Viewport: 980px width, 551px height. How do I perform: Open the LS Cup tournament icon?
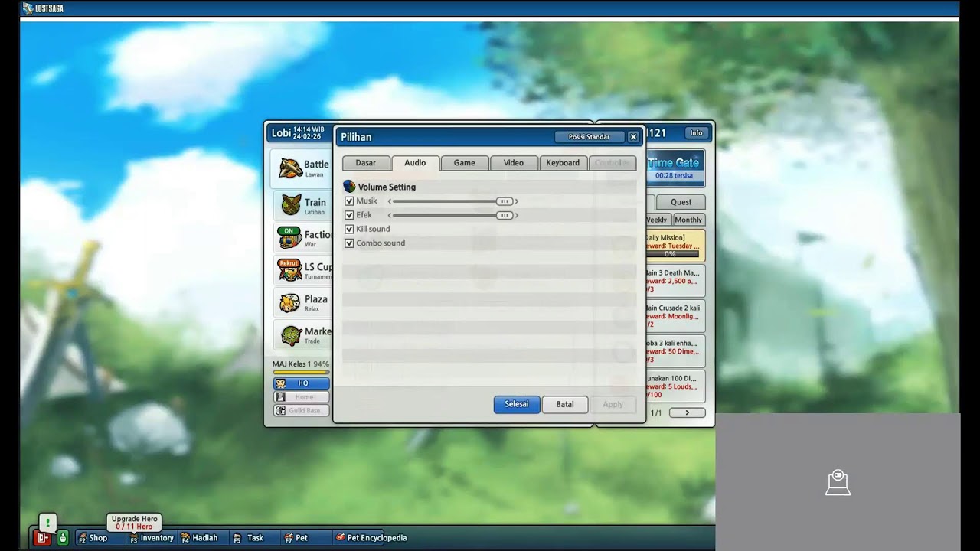coord(289,270)
